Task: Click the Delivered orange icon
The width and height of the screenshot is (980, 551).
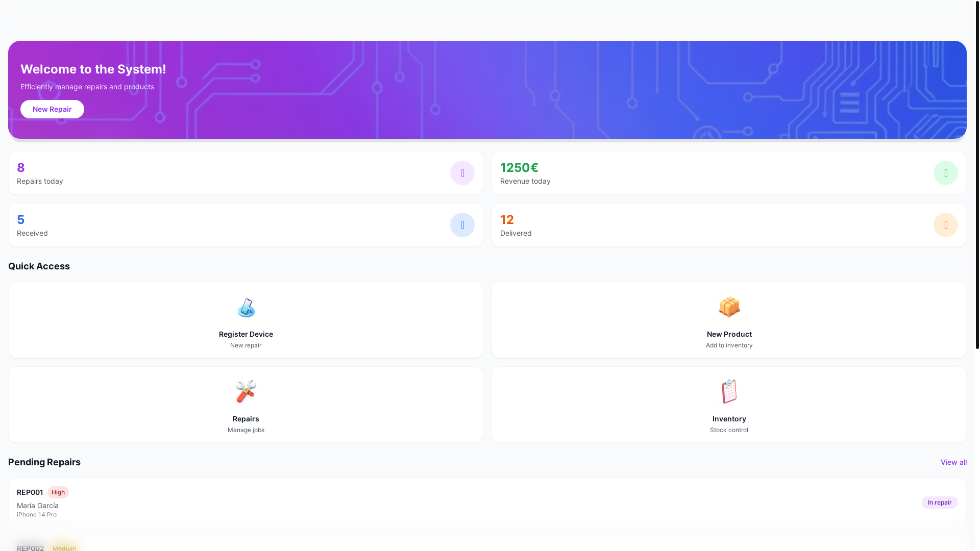Action: 946,225
